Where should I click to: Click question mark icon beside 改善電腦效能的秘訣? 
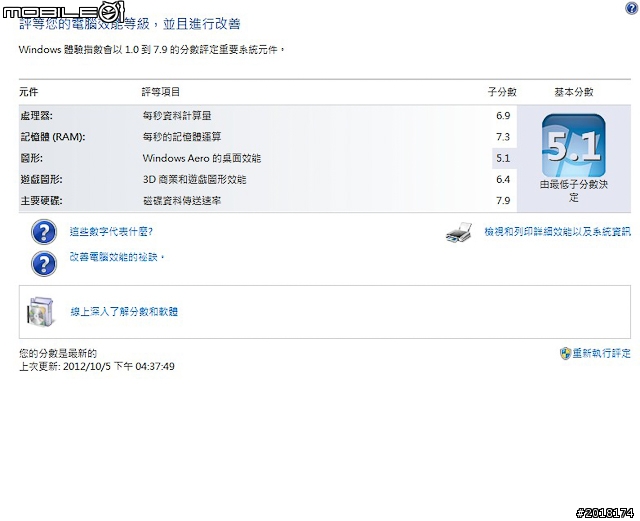point(44,264)
